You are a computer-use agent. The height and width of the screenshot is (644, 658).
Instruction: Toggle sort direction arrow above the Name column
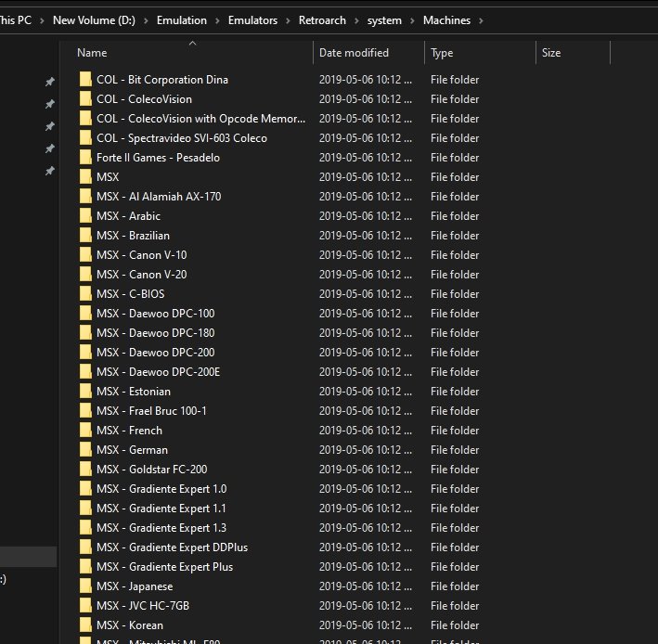point(193,44)
